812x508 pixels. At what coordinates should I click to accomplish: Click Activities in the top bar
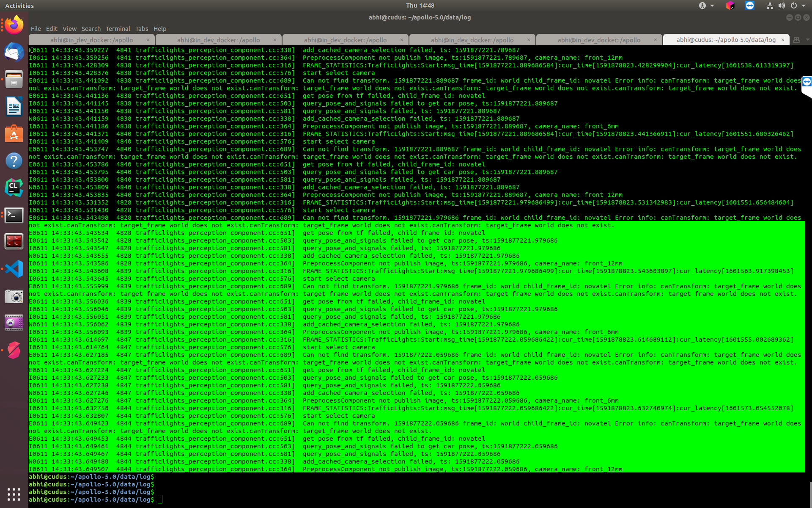coord(19,6)
